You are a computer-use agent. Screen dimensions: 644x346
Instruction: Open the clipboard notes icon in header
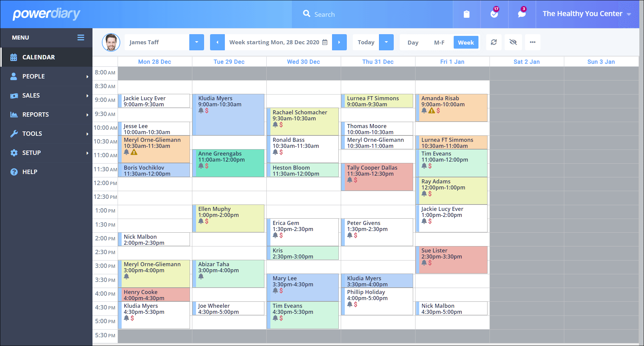click(466, 14)
